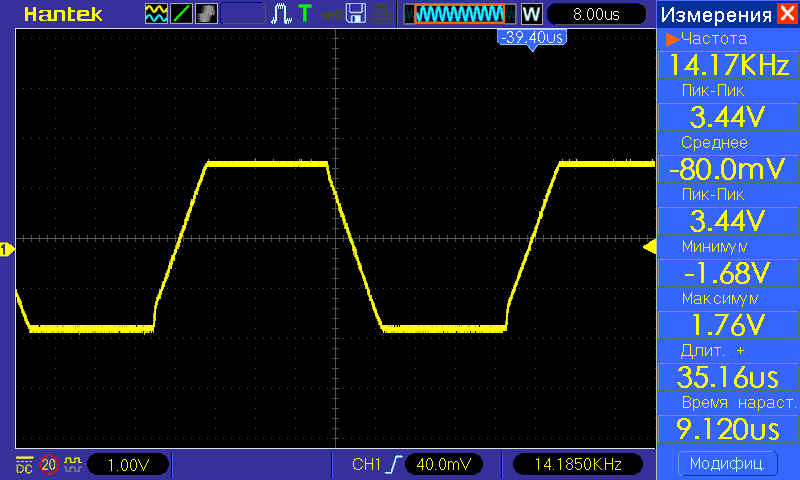Click the Время нараст. label
Viewport: 800px width, 480px height.
[x=739, y=403]
